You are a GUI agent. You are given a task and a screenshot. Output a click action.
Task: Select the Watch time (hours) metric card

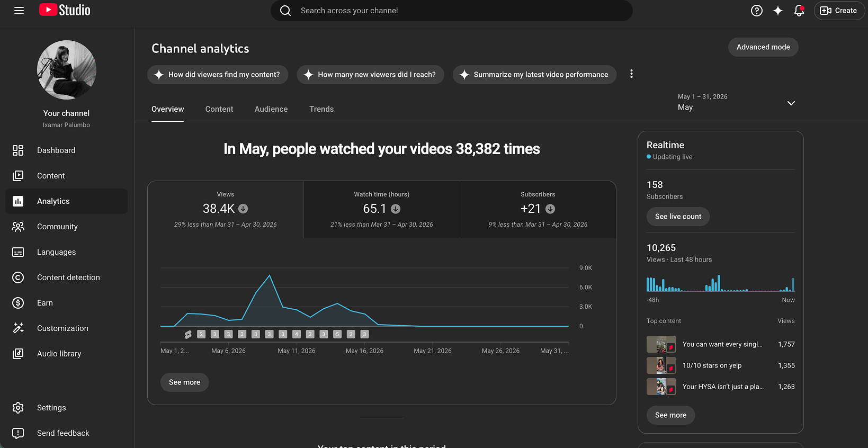tap(382, 210)
